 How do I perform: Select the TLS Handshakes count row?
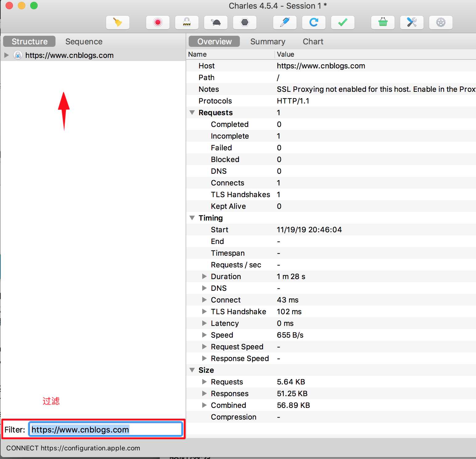(x=331, y=194)
